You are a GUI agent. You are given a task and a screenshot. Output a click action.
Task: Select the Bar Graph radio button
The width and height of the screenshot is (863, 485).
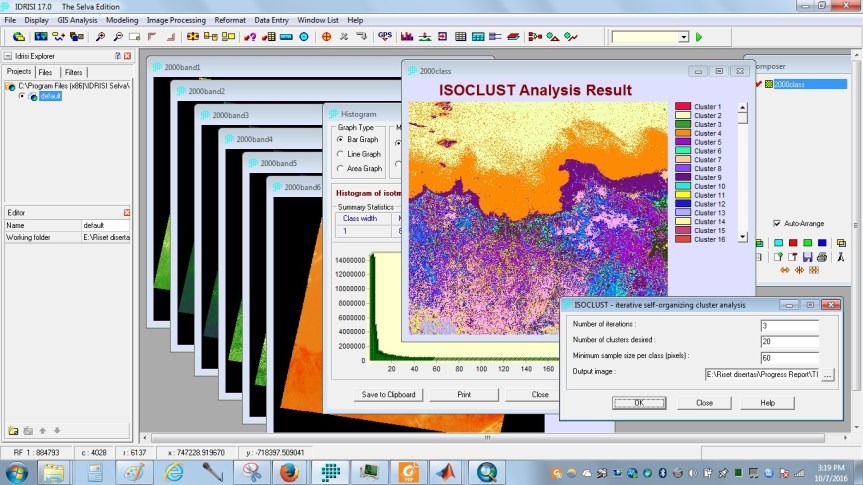(x=340, y=140)
